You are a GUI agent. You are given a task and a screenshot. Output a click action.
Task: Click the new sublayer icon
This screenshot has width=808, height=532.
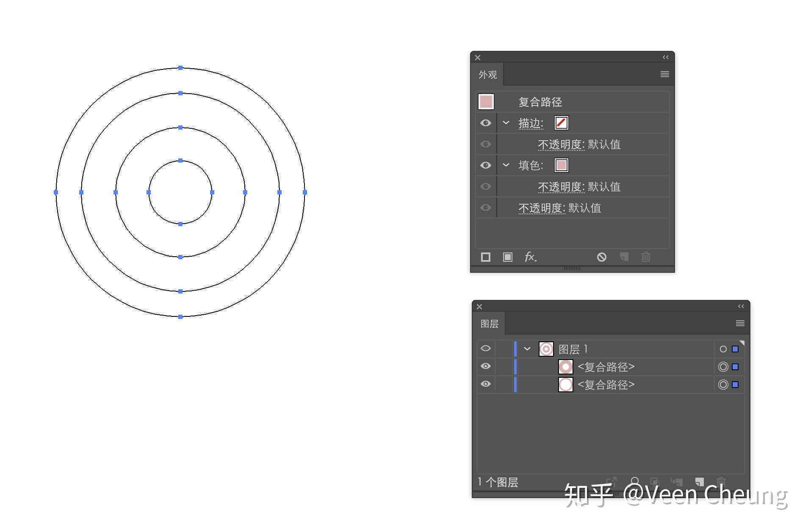click(x=677, y=482)
